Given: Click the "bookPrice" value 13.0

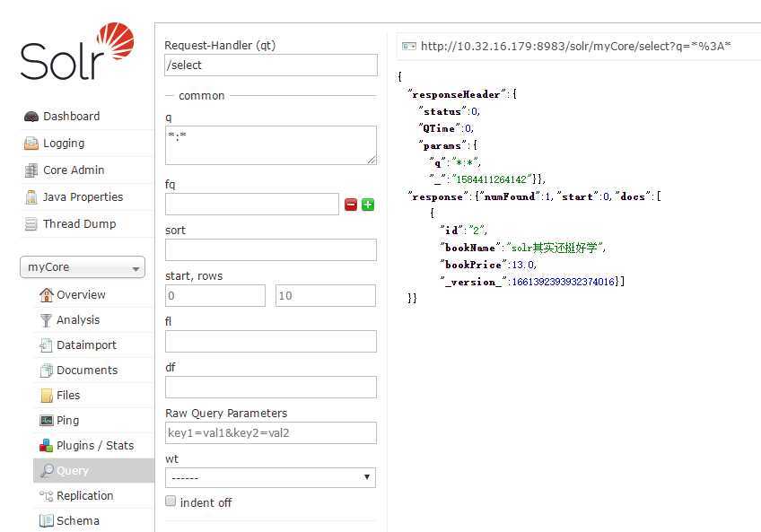Looking at the screenshot, I should [x=522, y=265].
